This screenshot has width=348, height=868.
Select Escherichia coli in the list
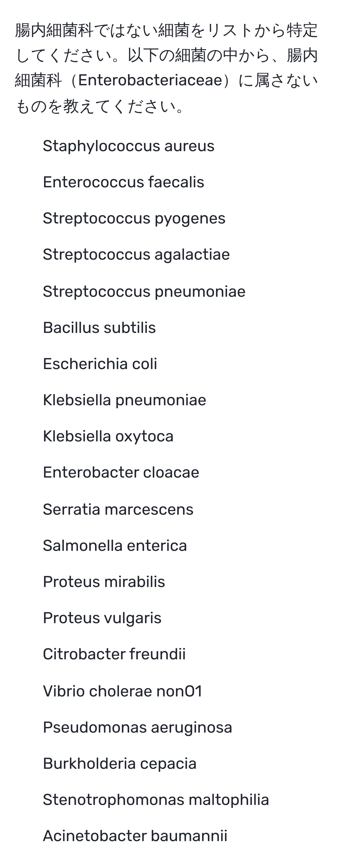tap(100, 364)
